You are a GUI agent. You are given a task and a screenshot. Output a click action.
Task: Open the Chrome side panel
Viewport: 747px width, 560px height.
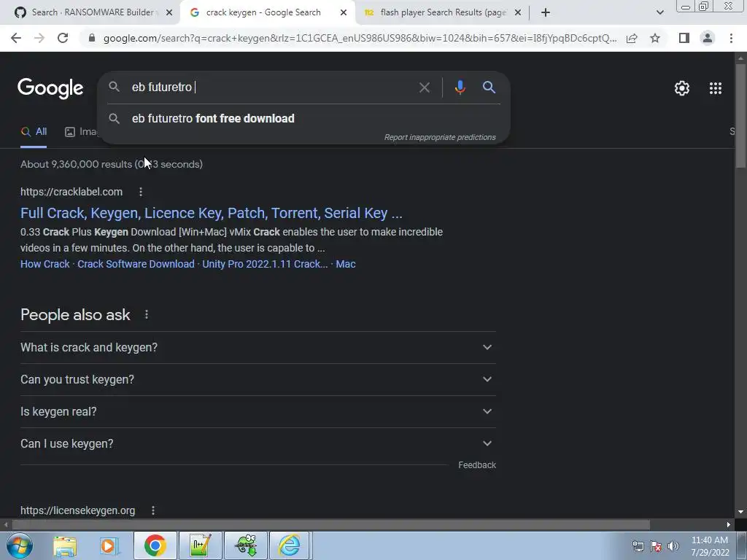tap(684, 38)
